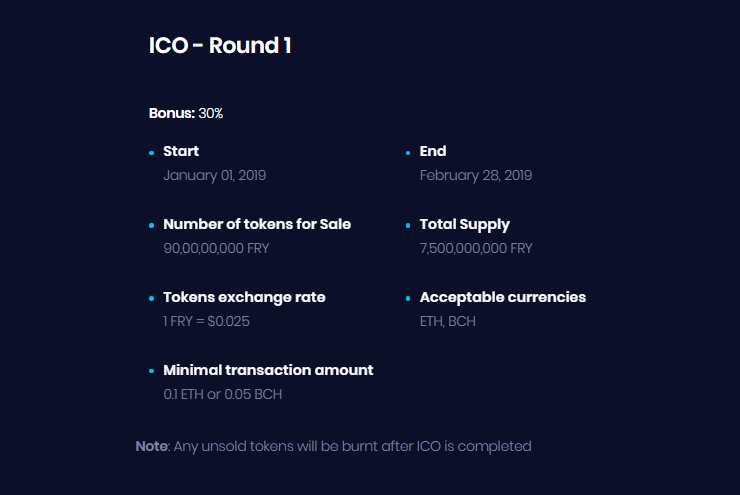
Task: Click the Minimal transaction amount label
Action: click(269, 370)
